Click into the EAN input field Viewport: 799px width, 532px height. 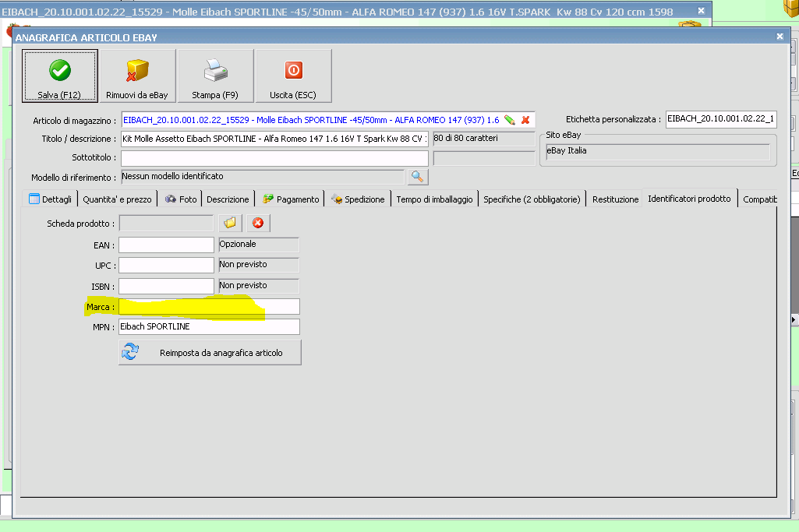click(x=166, y=245)
